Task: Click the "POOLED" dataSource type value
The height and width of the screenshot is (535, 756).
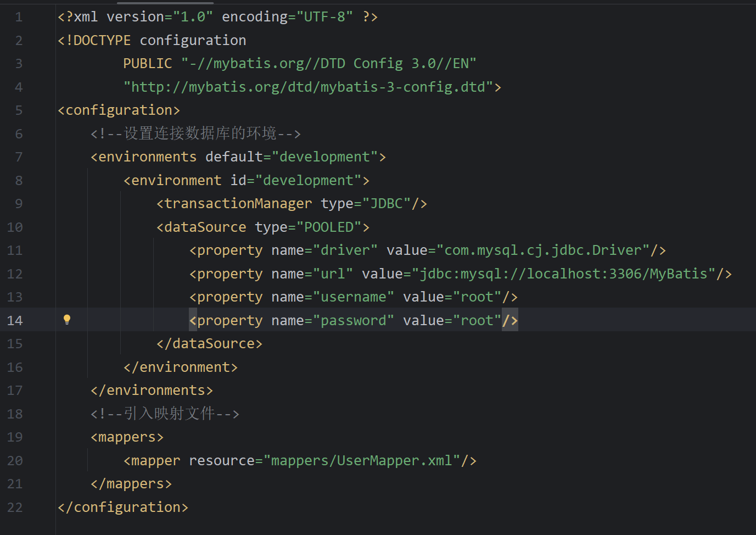Action: point(329,227)
